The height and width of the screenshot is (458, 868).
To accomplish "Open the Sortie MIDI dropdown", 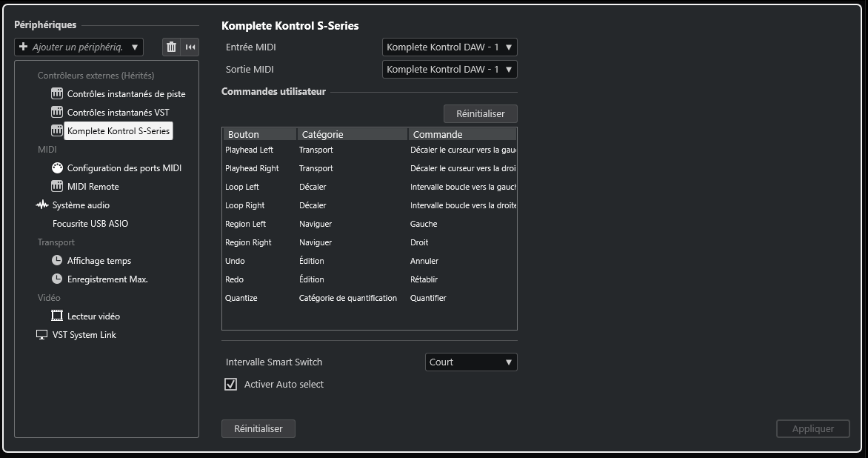I will tap(450, 70).
